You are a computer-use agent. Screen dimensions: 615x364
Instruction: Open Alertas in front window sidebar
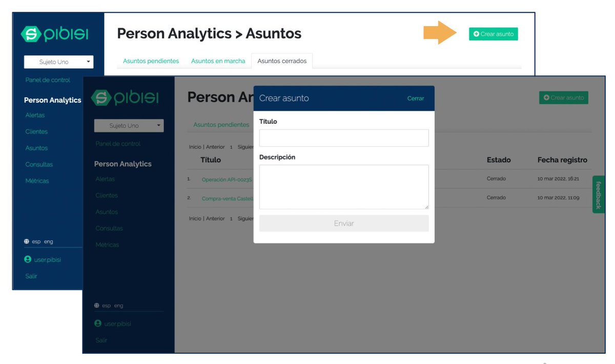click(105, 179)
